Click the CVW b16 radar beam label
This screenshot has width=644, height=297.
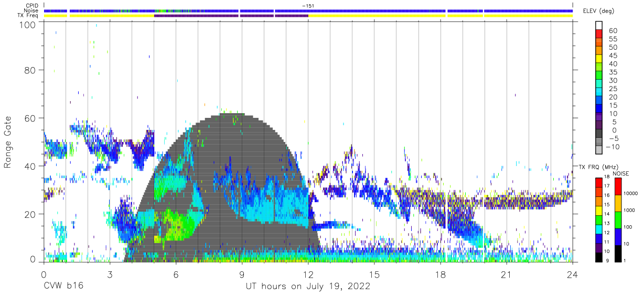[62, 287]
